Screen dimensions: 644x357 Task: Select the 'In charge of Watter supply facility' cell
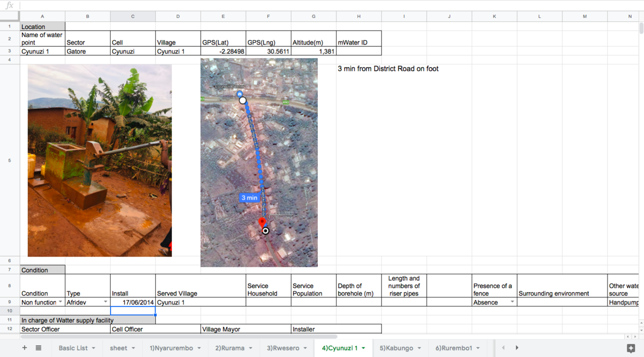point(88,320)
